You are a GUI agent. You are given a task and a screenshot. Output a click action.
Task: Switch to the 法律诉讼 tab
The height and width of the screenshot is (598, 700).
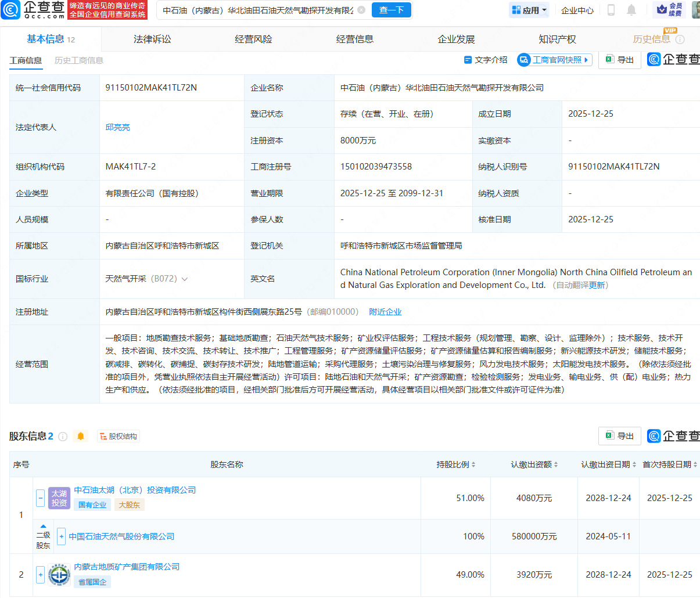coord(152,39)
